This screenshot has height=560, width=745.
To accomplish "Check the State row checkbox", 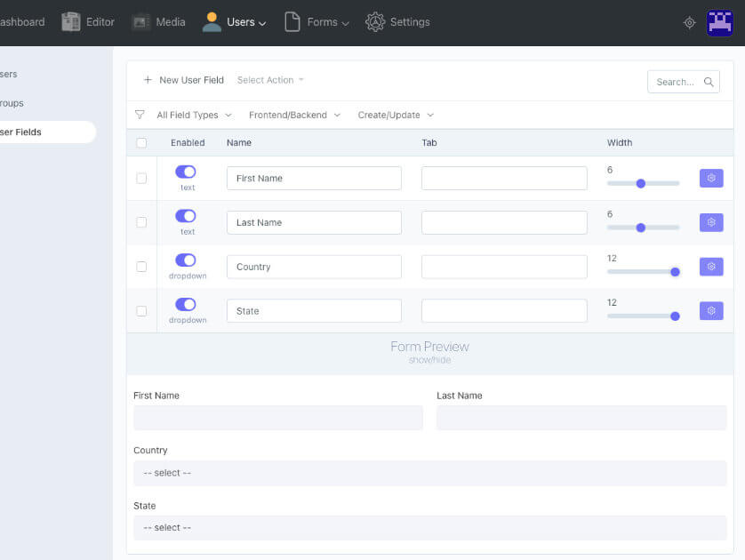I will (141, 310).
